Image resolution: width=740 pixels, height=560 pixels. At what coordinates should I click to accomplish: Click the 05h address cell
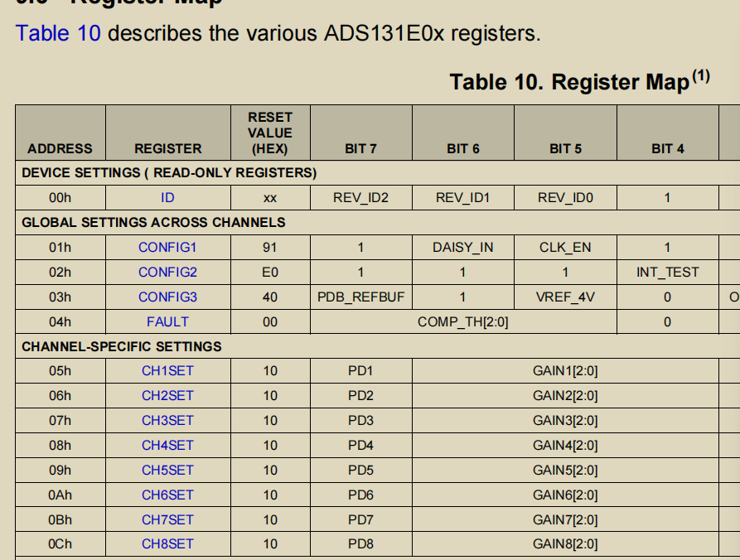(60, 371)
